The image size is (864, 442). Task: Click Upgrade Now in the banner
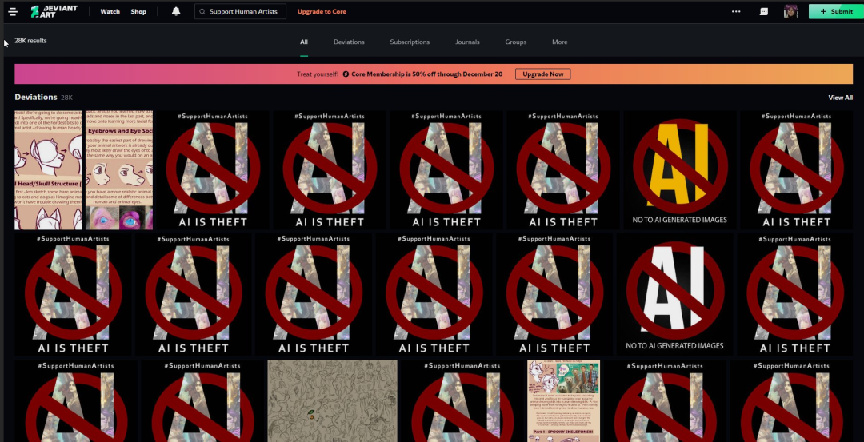coord(543,74)
